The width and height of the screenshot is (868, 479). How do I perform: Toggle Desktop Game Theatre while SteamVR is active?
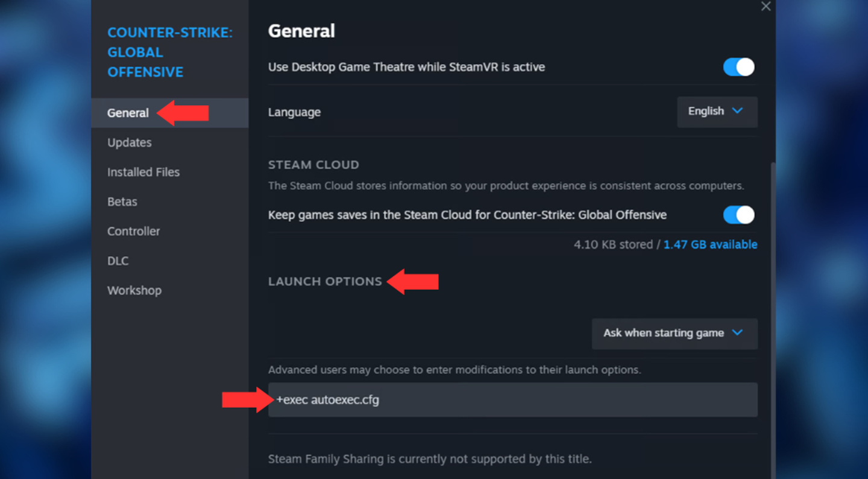pyautogui.click(x=738, y=67)
